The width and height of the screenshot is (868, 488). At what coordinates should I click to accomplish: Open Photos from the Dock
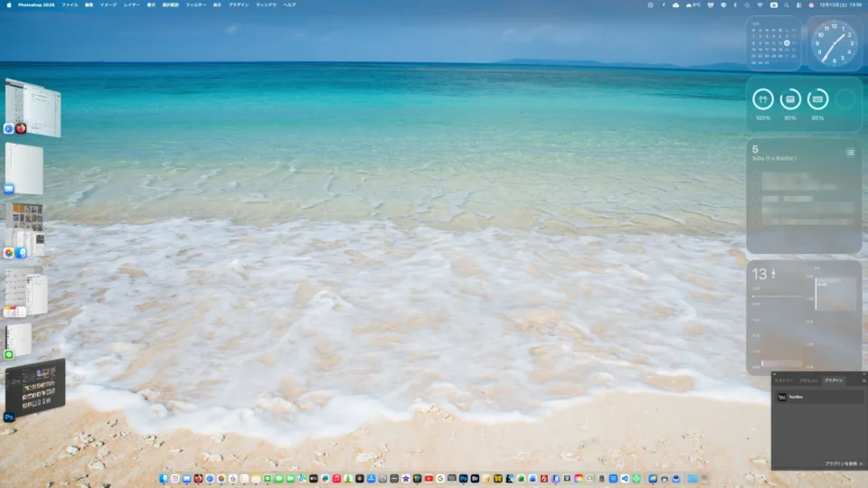(222, 479)
